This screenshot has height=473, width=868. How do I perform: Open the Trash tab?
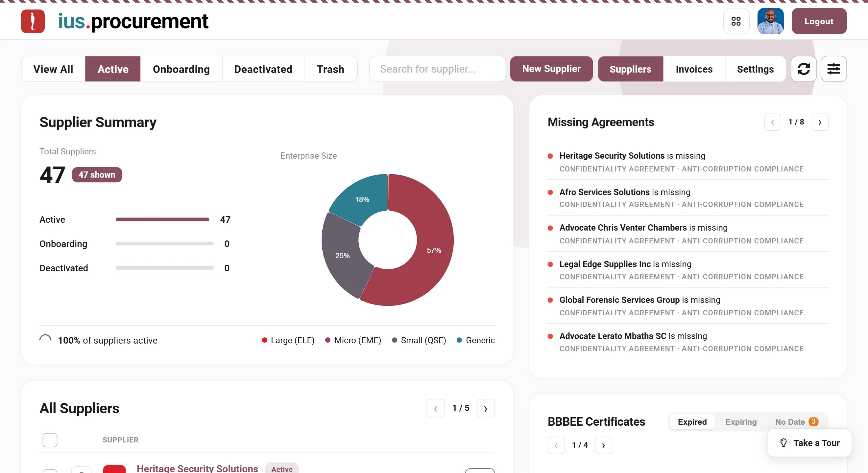coord(330,69)
